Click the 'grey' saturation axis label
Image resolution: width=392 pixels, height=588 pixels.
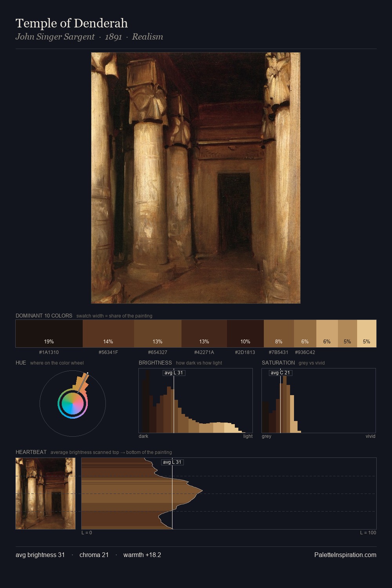tap(267, 436)
